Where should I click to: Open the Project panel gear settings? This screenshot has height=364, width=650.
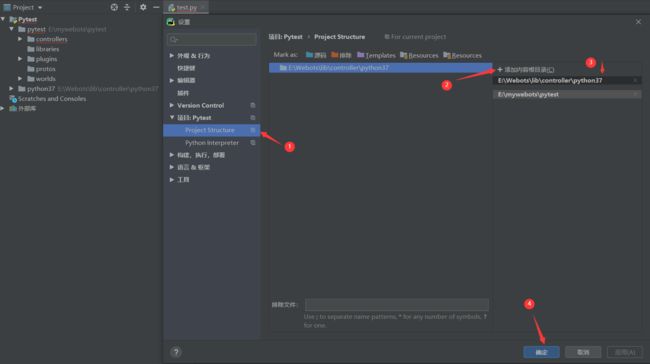click(x=143, y=7)
